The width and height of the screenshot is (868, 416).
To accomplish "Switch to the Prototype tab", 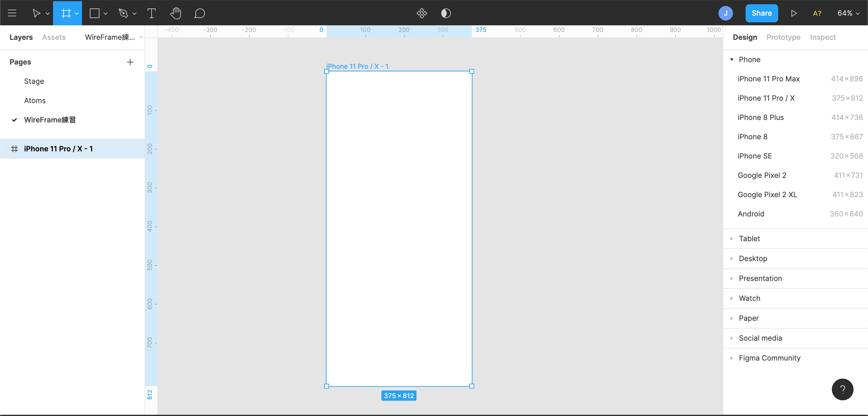I will (783, 37).
